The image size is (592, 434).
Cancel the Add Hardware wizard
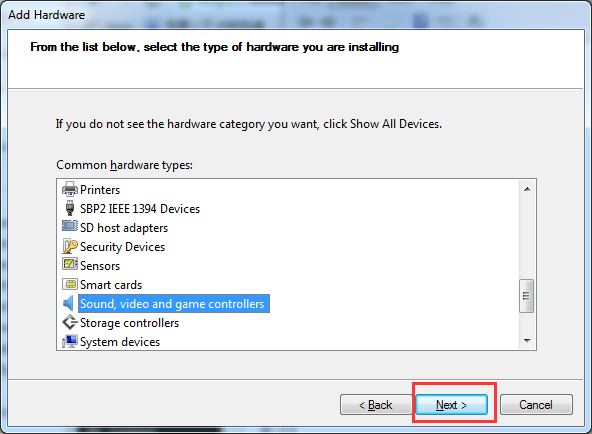(536, 405)
